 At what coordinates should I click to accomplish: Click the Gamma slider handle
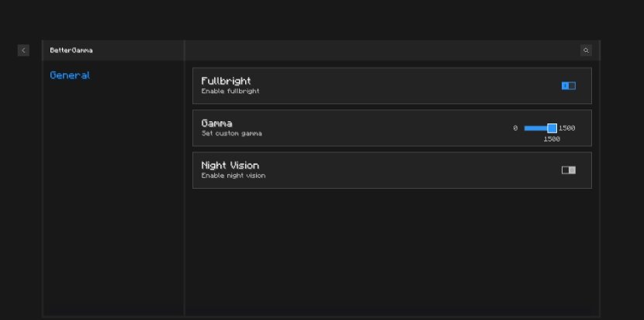click(552, 128)
